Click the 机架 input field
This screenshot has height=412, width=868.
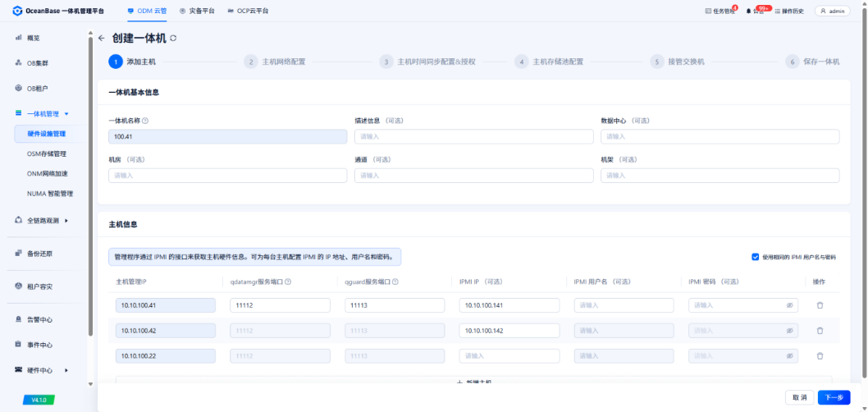(720, 176)
